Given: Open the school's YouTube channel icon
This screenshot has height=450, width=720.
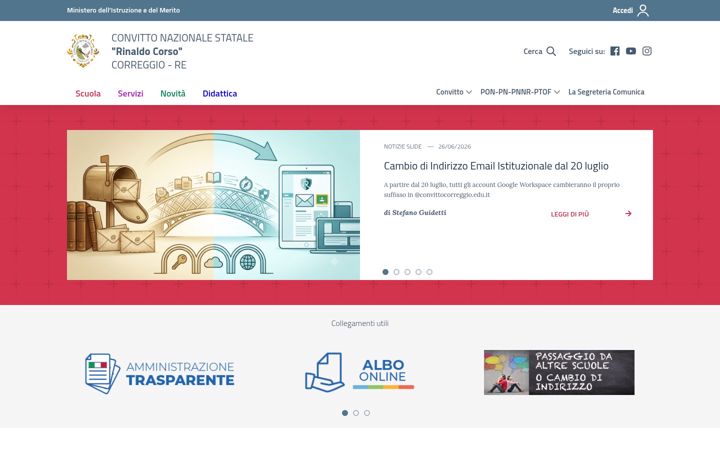Looking at the screenshot, I should click(x=631, y=51).
